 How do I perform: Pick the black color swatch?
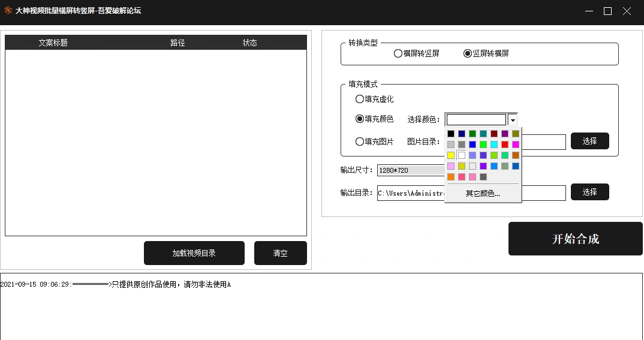[451, 134]
